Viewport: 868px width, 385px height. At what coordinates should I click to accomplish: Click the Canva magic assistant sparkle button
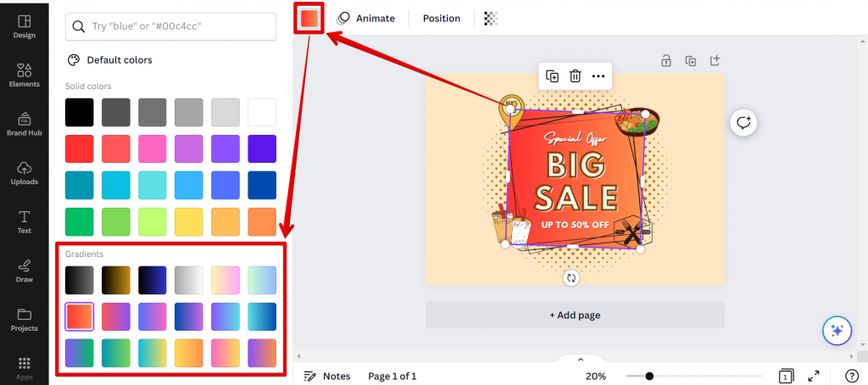coord(836,331)
